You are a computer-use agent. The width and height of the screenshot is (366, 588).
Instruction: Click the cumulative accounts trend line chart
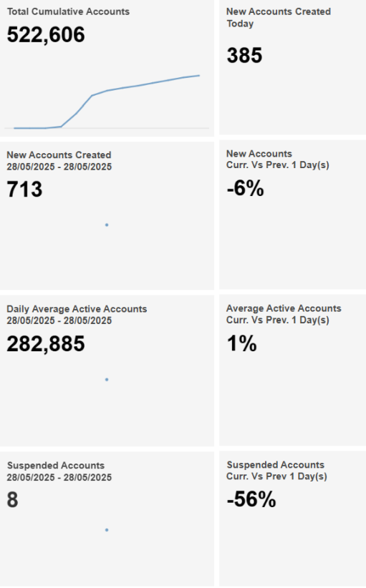(107, 102)
